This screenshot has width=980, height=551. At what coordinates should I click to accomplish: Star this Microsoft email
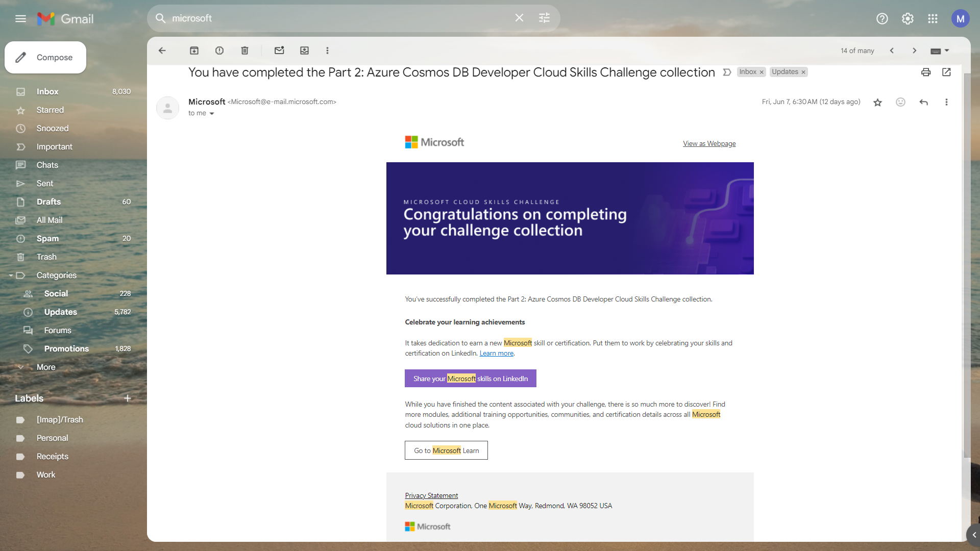click(877, 103)
